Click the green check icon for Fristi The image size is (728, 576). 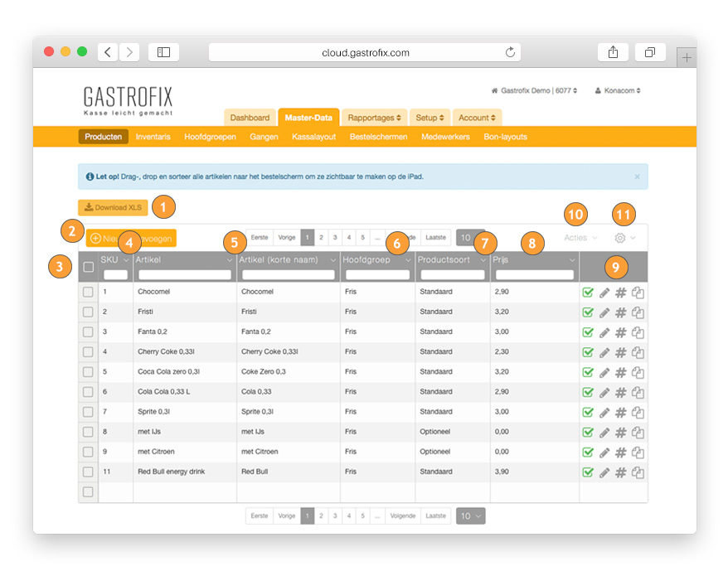click(588, 312)
